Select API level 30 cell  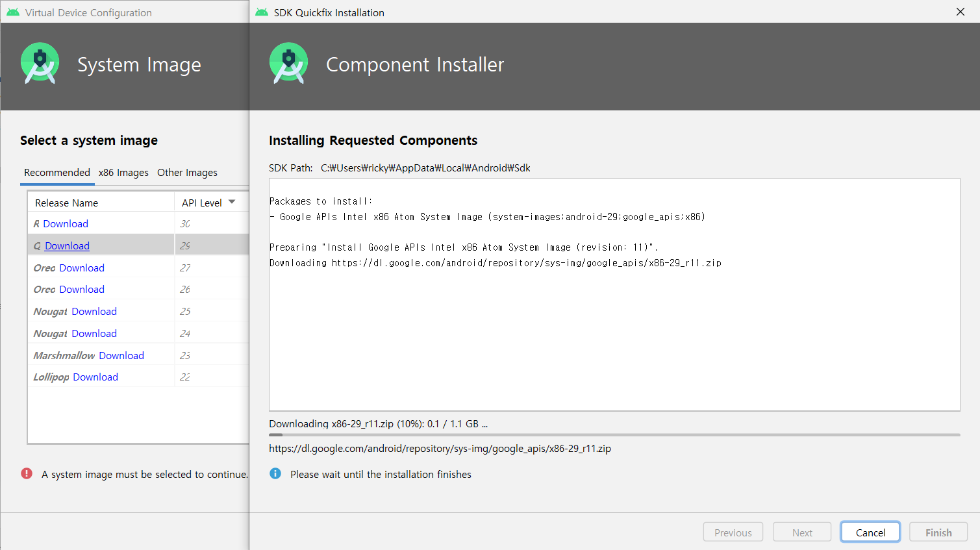tap(212, 223)
